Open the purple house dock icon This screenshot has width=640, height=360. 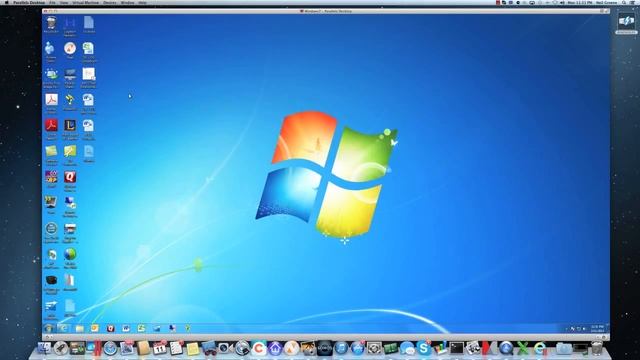pos(275,348)
